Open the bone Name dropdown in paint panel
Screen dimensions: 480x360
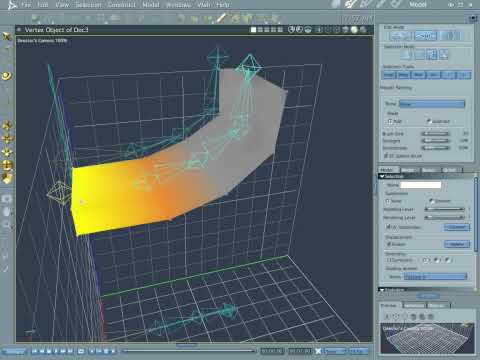432,104
